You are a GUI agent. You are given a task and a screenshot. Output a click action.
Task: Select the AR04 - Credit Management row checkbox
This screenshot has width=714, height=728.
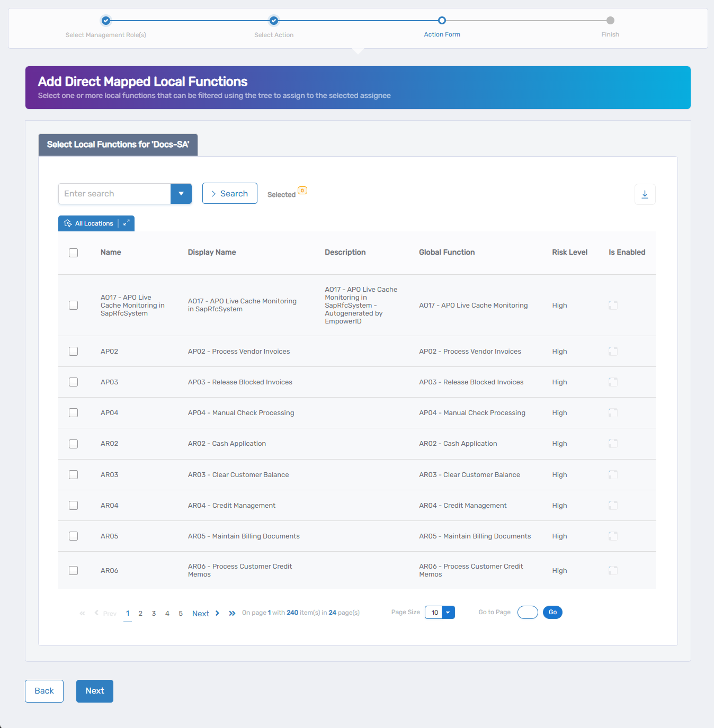73,505
